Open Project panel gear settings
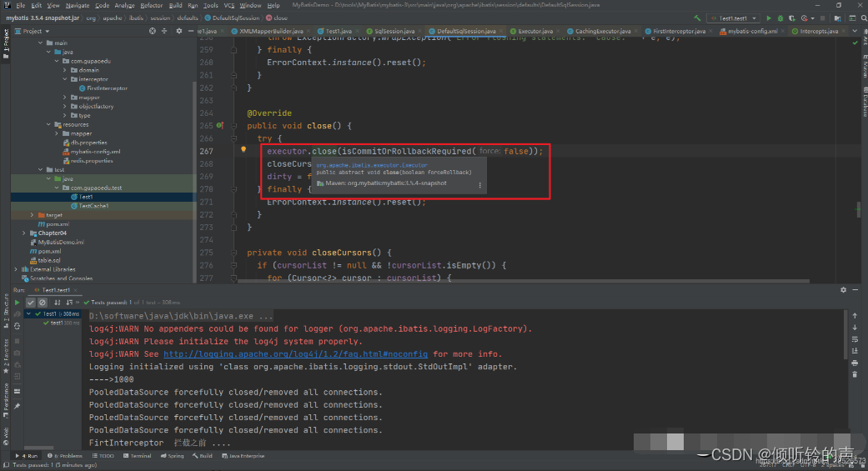The width and height of the screenshot is (868, 471). coord(178,31)
